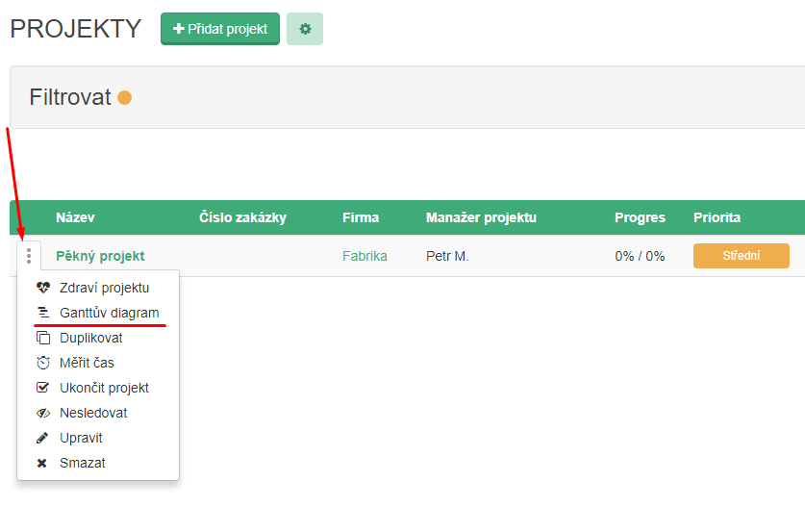Viewport: 805px width, 532px height.
Task: Select Ganttův diagram menu entry
Action: point(109,313)
